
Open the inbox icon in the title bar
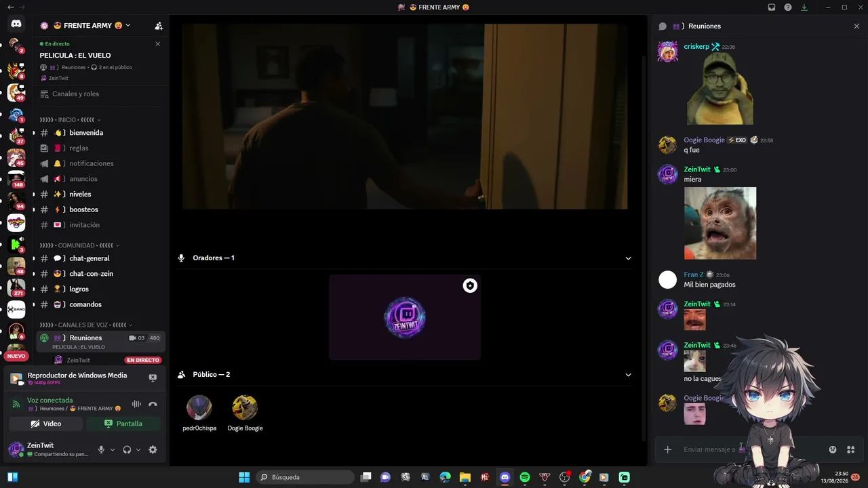(772, 7)
